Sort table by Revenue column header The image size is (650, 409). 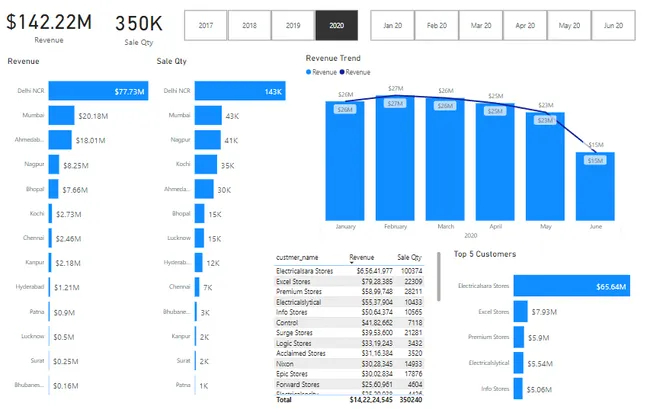coord(362,258)
